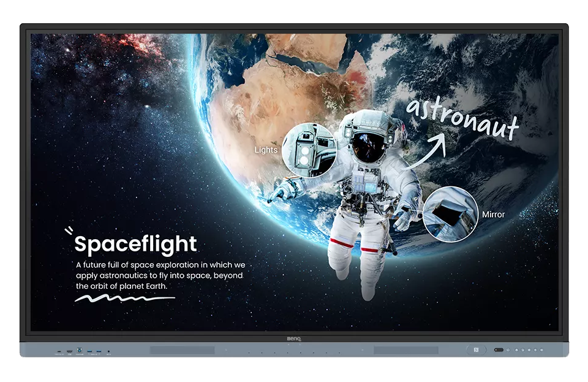Click the front port with square blue icon
Image resolution: width=588 pixels, height=382 pixels.
80,350
